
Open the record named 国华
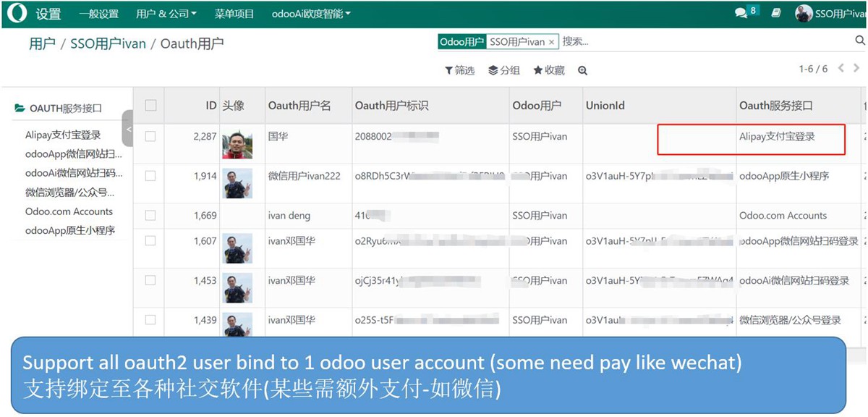(278, 136)
